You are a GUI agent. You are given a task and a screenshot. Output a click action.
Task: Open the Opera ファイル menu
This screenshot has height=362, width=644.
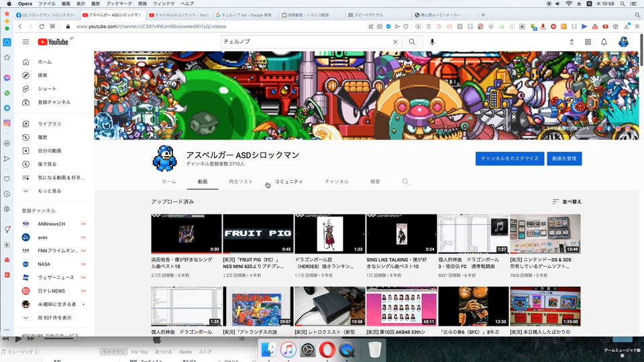point(47,4)
